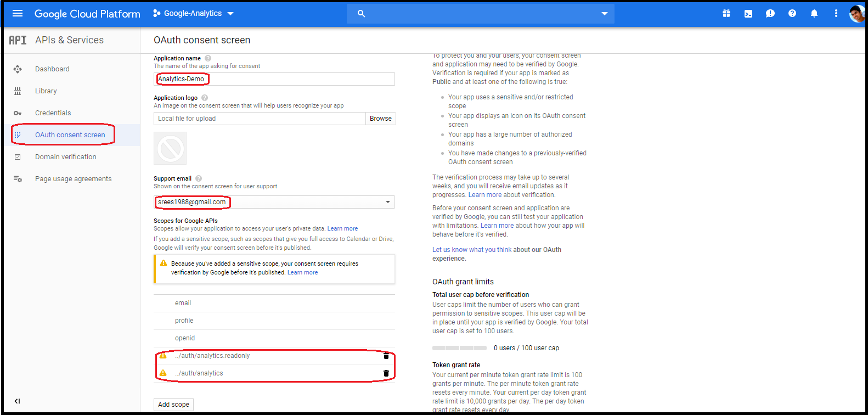
Task: Click warning icon beside ../auth/analytics scope
Action: coord(163,373)
